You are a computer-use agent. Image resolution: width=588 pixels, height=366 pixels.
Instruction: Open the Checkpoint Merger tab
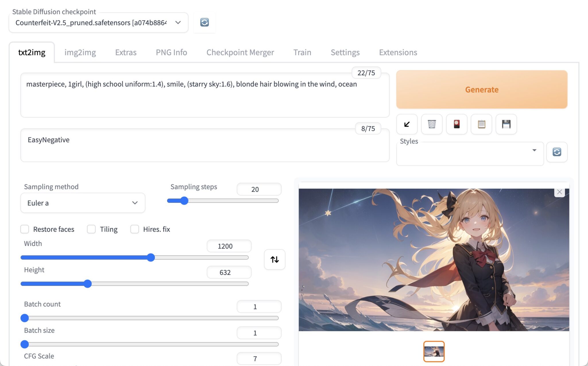[x=240, y=52]
